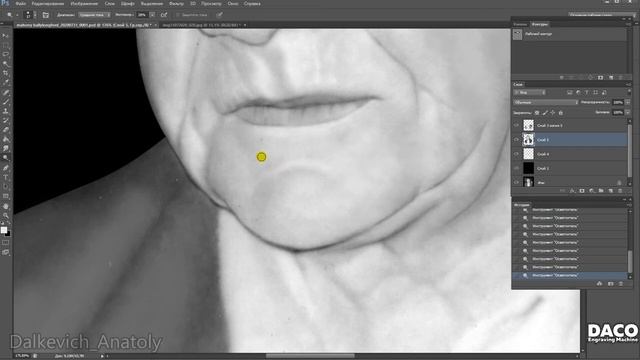Select the Healing Brush tool
640x360 pixels.
tap(6, 92)
